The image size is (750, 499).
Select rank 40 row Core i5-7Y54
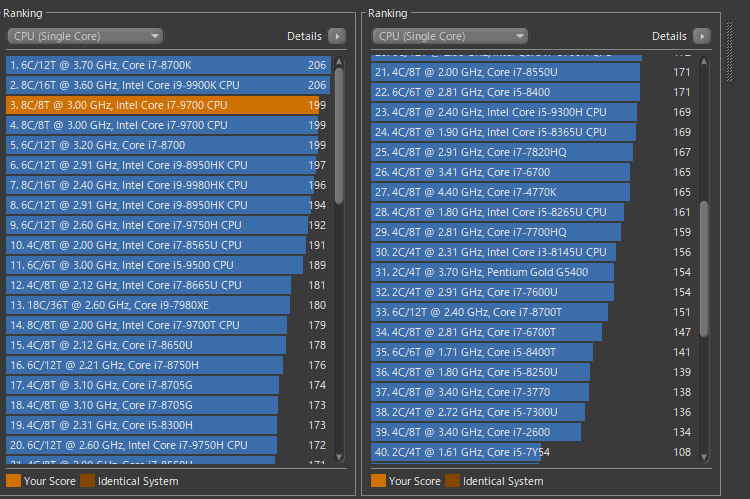(x=533, y=453)
